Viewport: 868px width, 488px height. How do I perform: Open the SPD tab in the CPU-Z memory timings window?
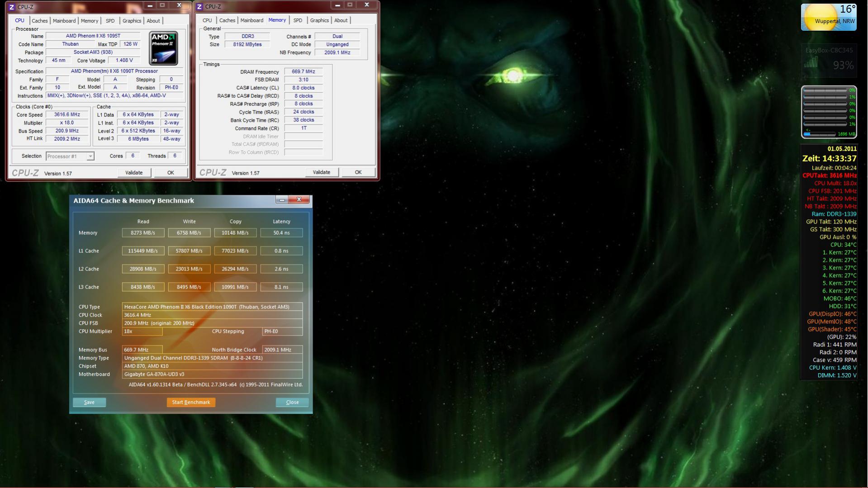tap(298, 20)
